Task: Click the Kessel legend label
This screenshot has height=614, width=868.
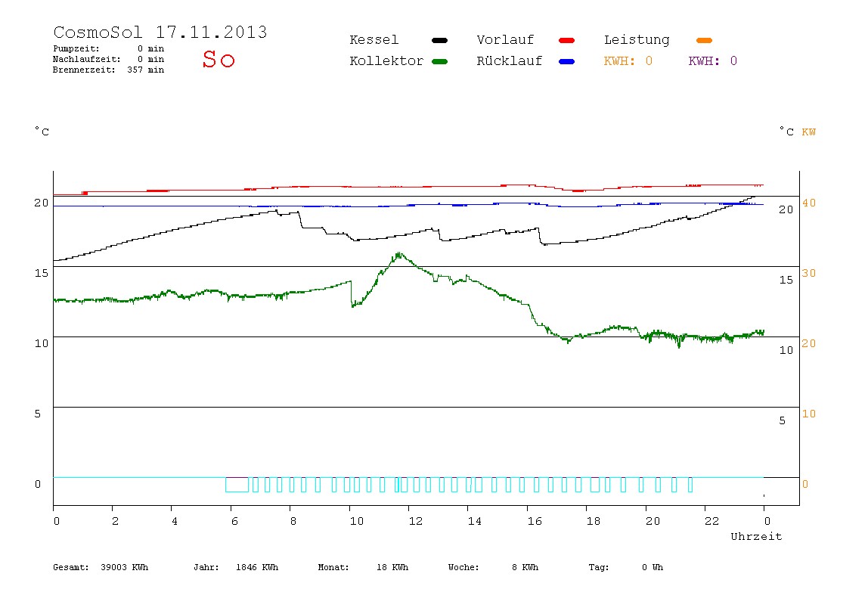Action: click(374, 40)
